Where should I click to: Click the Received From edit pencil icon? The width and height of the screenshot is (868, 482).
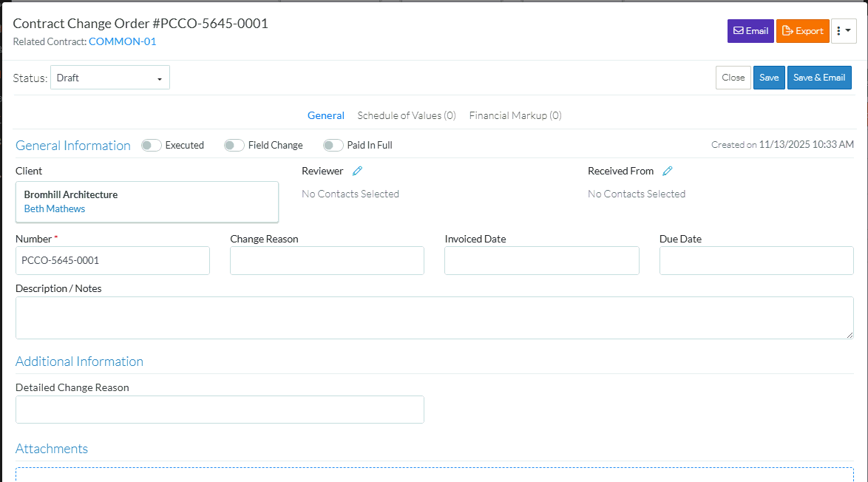click(667, 171)
